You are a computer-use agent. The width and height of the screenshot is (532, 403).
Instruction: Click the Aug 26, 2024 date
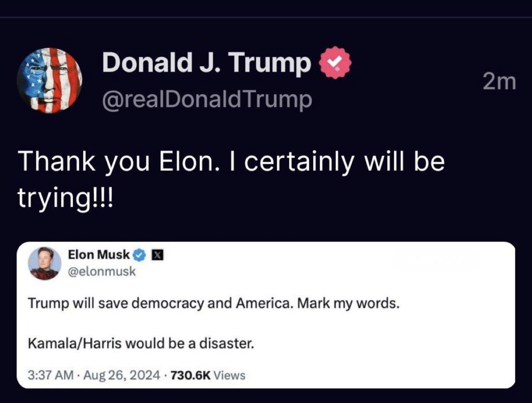122,375
